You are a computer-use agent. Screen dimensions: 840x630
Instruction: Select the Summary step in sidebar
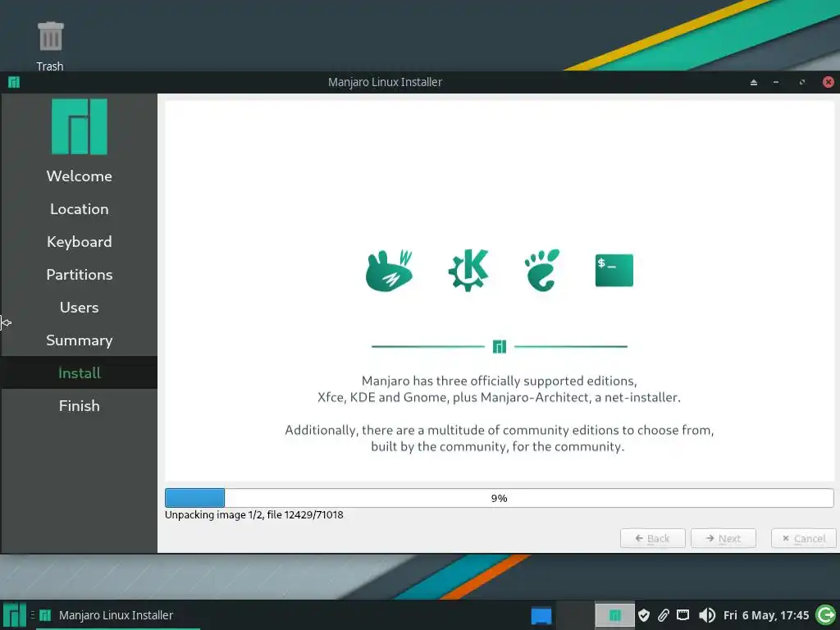point(80,340)
